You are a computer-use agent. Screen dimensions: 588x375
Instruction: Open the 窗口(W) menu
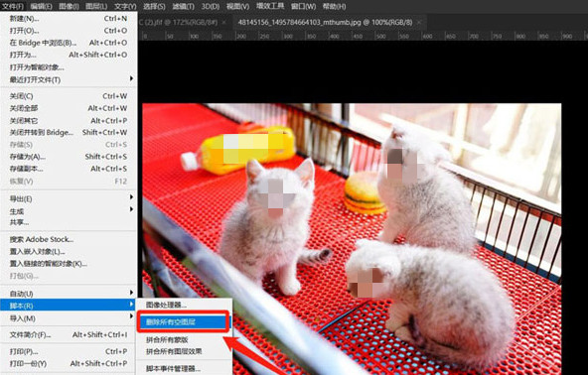pyautogui.click(x=303, y=6)
